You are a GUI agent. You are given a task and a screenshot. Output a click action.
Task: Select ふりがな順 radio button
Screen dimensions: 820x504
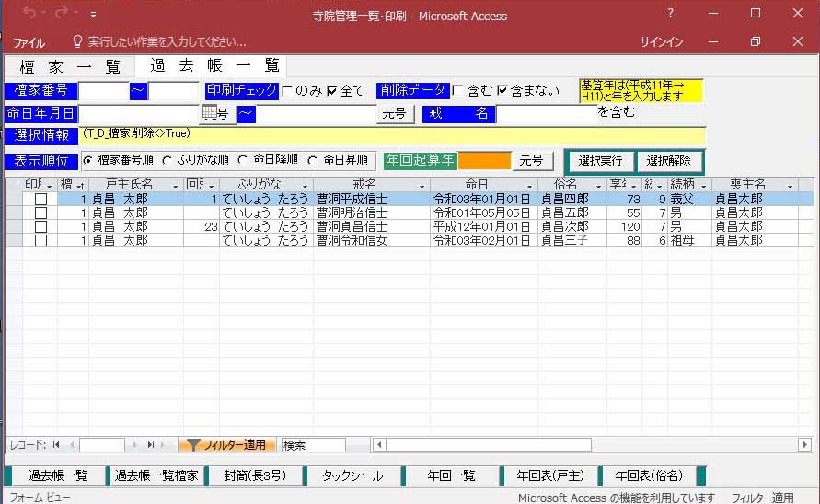click(x=167, y=161)
